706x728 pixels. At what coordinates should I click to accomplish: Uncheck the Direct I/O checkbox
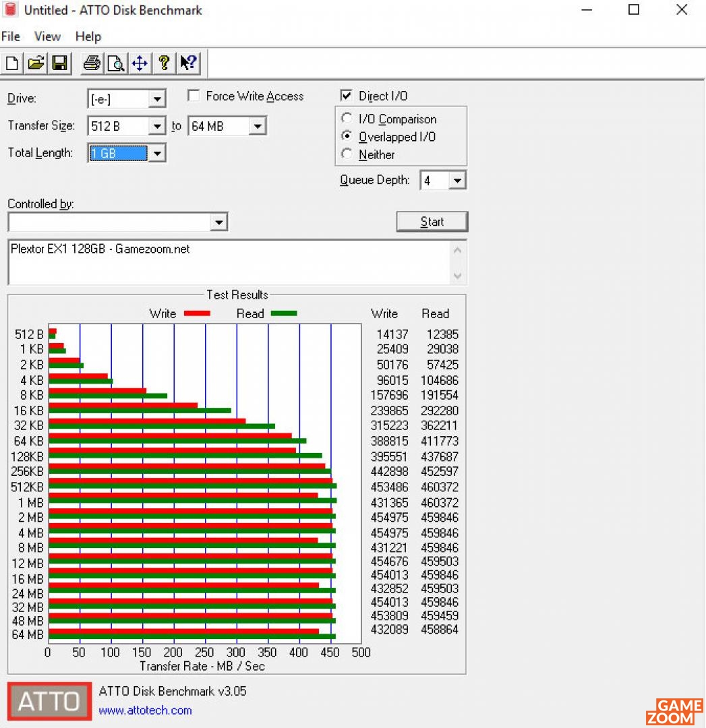pyautogui.click(x=346, y=96)
